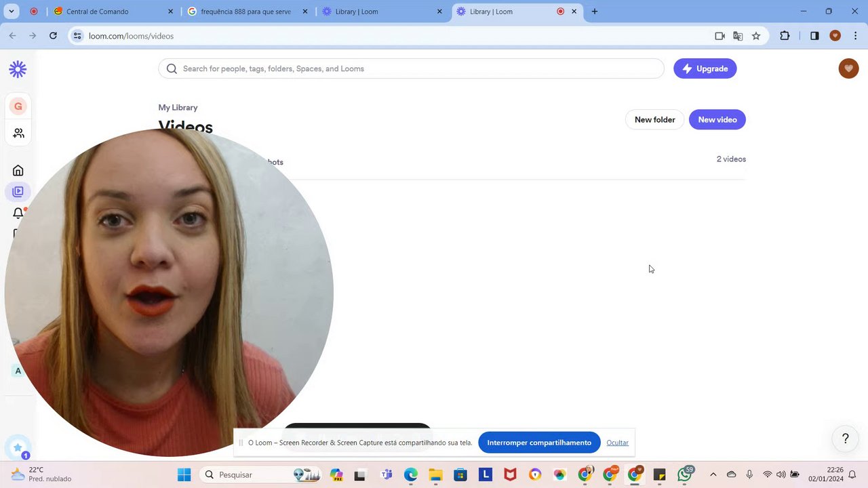Click the Upgrade button
The image size is (868, 488).
pos(705,68)
